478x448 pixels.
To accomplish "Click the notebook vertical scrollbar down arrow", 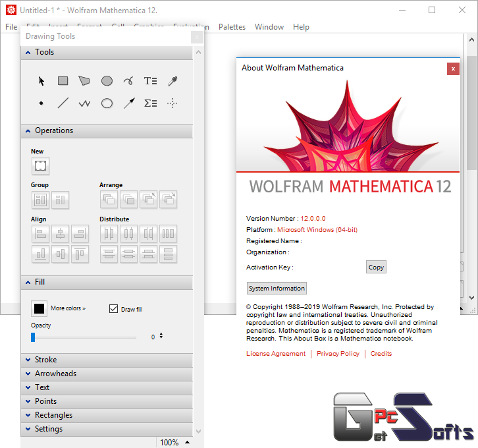I will pyautogui.click(x=471, y=298).
